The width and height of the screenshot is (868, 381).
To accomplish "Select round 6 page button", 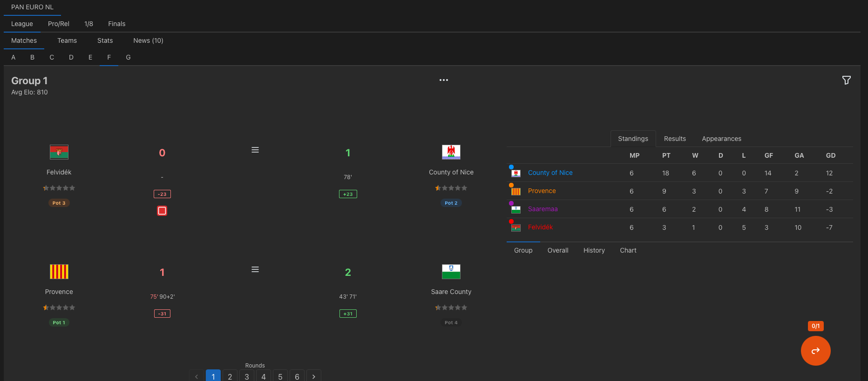I will [297, 376].
